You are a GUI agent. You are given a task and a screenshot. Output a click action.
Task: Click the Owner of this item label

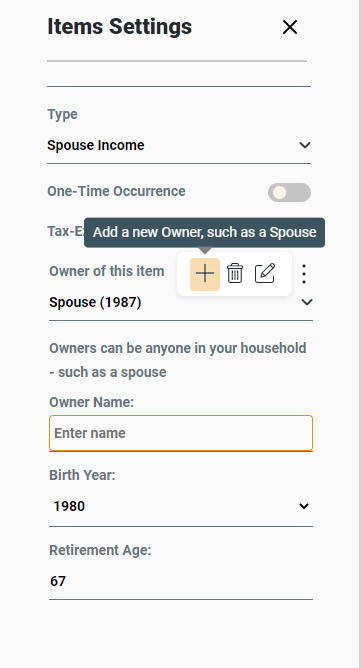[107, 271]
